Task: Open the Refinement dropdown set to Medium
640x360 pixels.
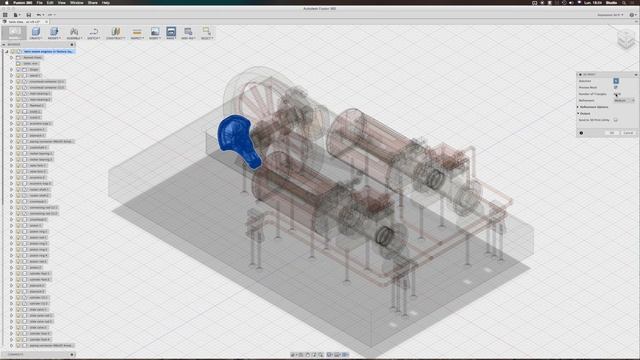Action: [x=624, y=100]
